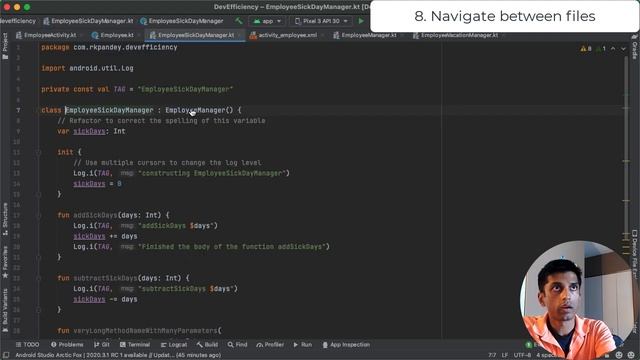
Task: Collapse the init block fold marker
Action: tap(38, 152)
